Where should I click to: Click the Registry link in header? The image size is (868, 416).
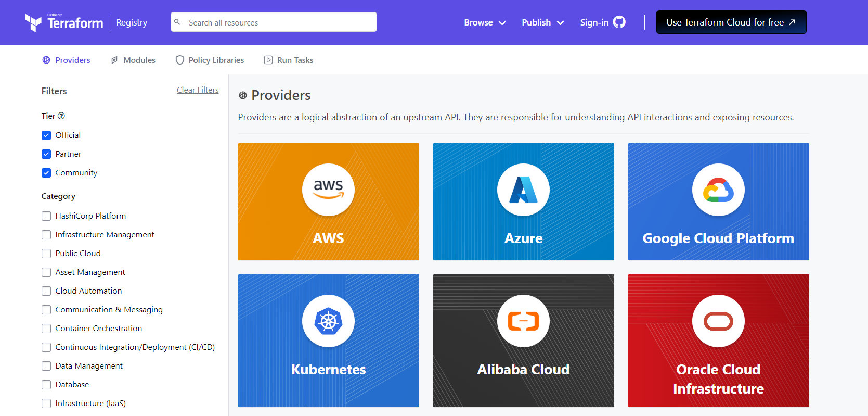point(132,22)
